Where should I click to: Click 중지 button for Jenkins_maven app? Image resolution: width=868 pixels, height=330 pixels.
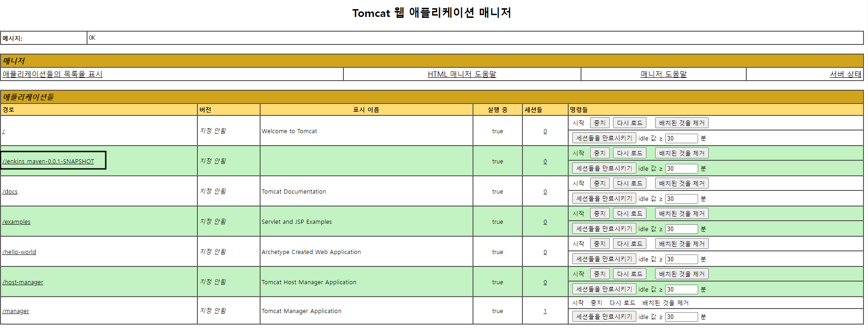click(600, 153)
